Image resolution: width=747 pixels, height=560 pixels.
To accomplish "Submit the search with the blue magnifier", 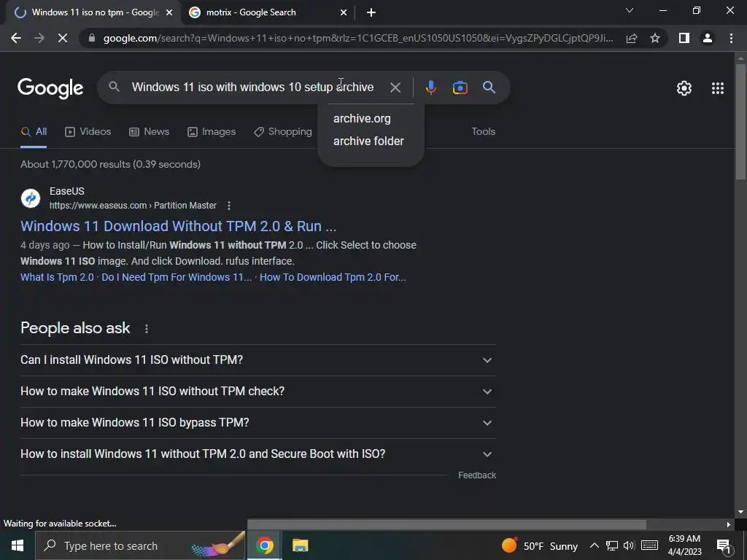I will click(489, 87).
